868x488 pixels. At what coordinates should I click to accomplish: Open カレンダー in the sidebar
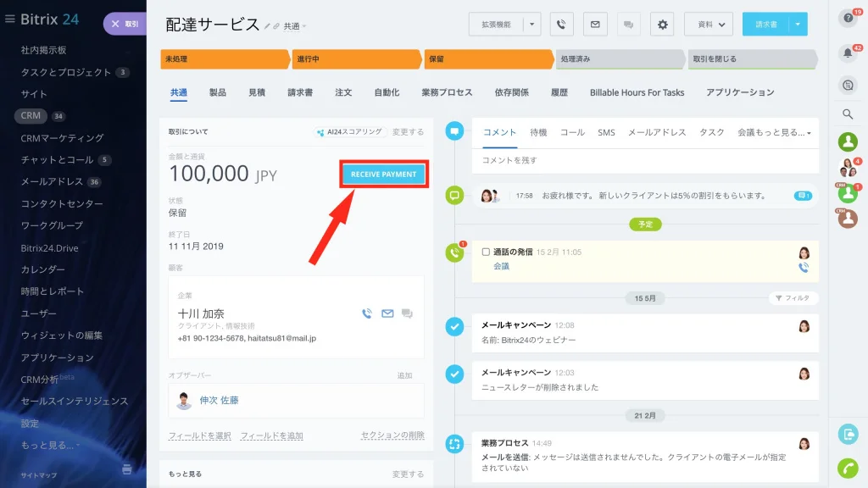[x=42, y=269]
